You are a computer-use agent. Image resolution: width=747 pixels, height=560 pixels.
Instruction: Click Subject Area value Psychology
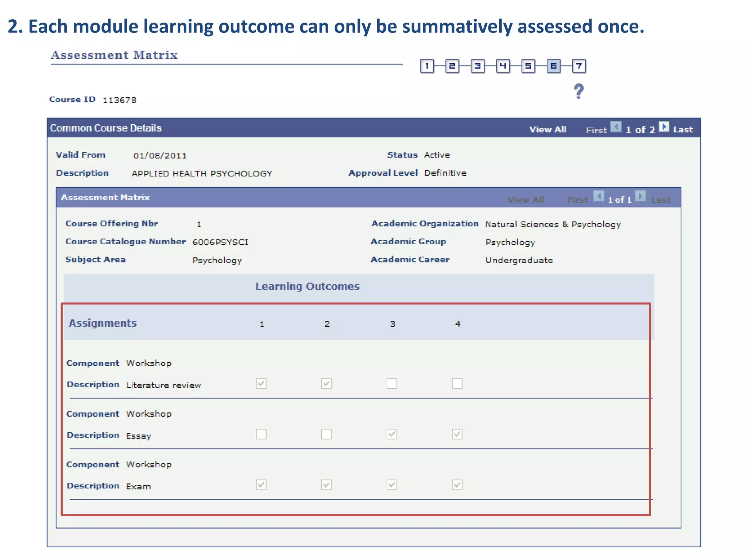click(217, 261)
